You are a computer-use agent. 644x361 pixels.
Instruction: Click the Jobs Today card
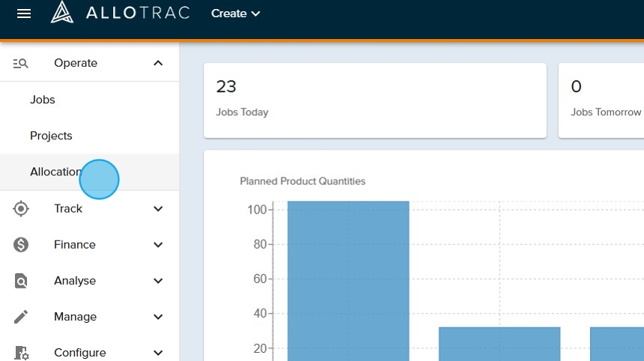click(374, 100)
